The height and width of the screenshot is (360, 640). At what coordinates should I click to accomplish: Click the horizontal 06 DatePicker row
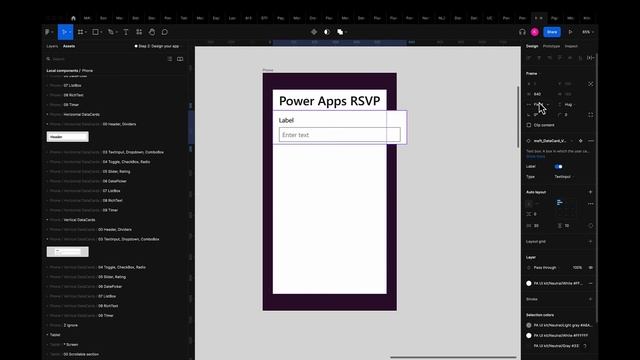[88, 181]
